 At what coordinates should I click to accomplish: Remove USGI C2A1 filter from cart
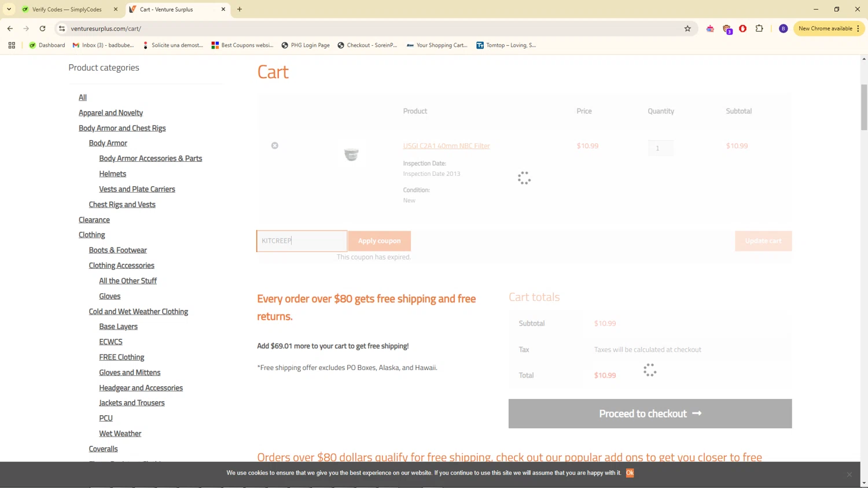pos(275,146)
